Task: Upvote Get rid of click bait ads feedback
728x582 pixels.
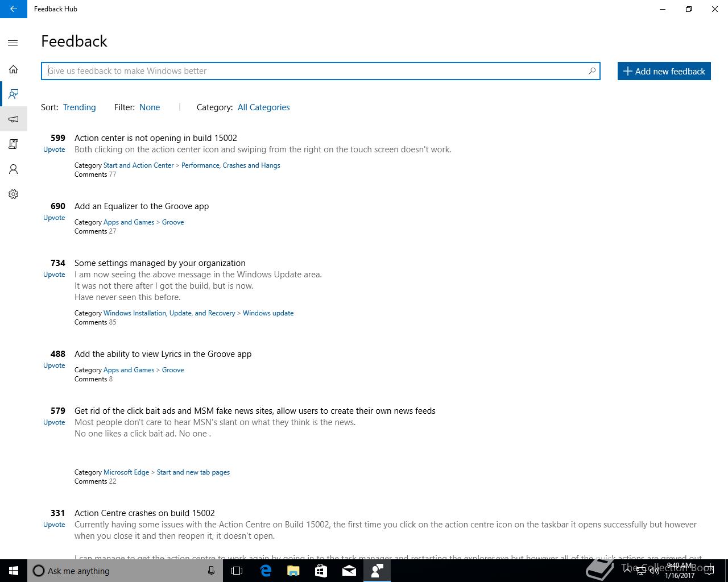Action: coord(54,422)
